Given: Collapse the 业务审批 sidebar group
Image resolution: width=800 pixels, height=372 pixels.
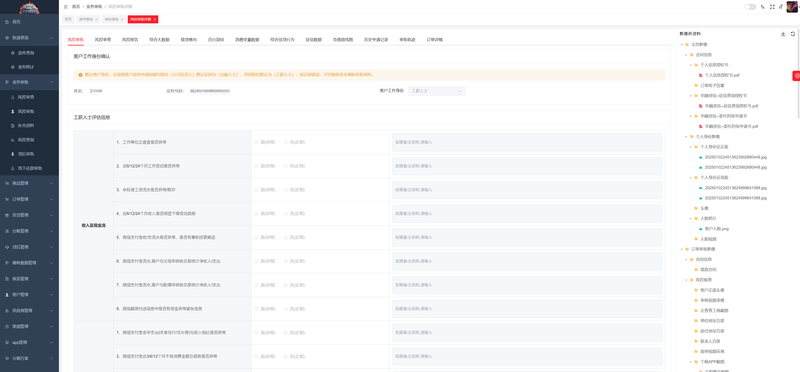Looking at the screenshot, I should [x=52, y=82].
